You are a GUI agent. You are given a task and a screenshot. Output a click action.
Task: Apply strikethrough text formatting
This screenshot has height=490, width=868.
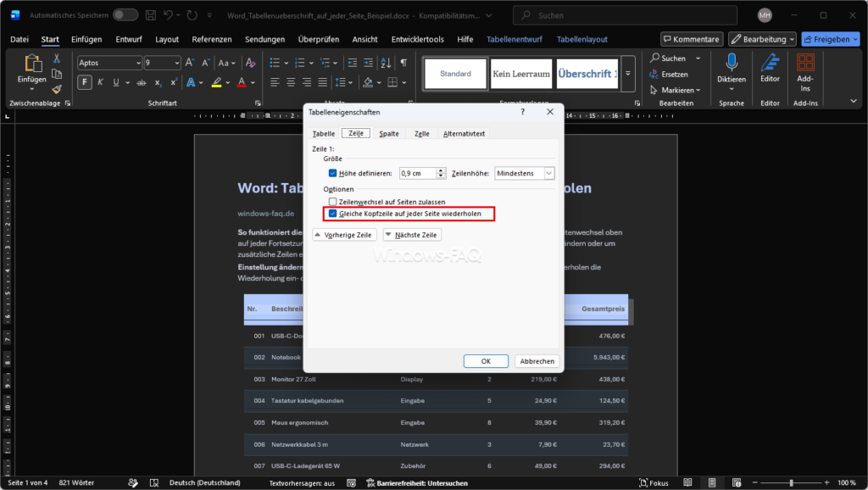(142, 82)
